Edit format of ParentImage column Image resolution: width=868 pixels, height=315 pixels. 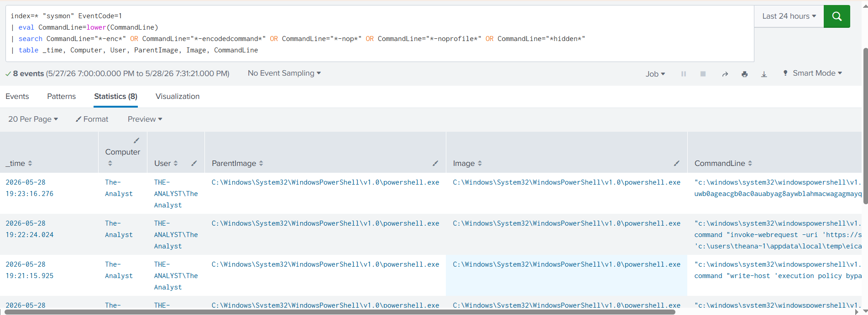click(435, 163)
